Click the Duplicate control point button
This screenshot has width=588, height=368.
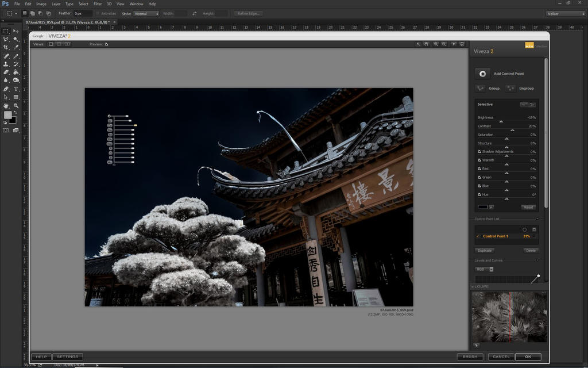pos(485,251)
